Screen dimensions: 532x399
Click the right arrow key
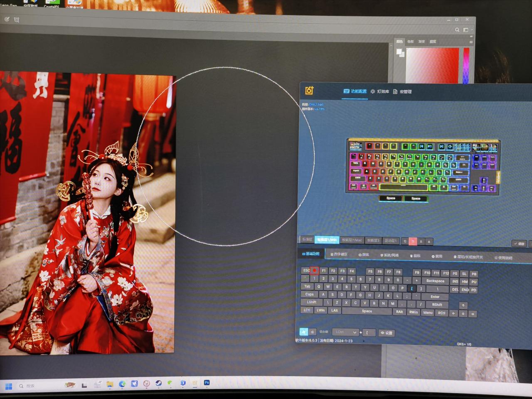tap(473, 314)
